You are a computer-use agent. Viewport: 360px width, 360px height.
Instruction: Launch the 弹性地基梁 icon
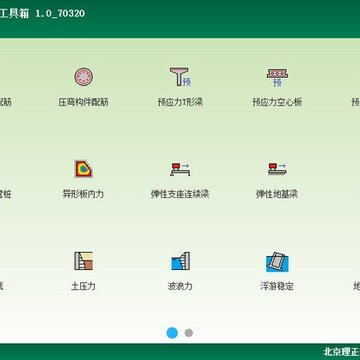click(x=277, y=169)
